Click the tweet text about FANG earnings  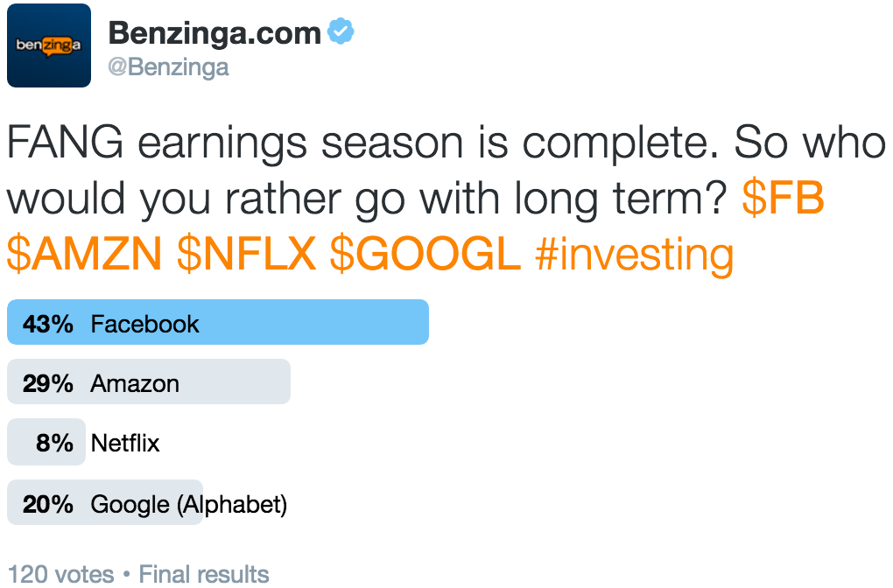(x=446, y=199)
